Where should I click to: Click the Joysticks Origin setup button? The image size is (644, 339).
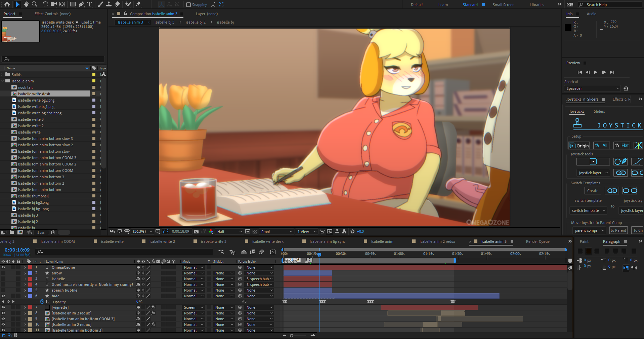coord(579,146)
